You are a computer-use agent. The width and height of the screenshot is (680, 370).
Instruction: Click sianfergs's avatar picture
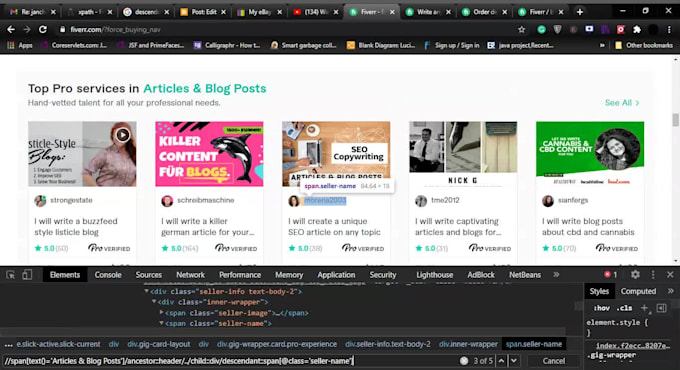(548, 201)
